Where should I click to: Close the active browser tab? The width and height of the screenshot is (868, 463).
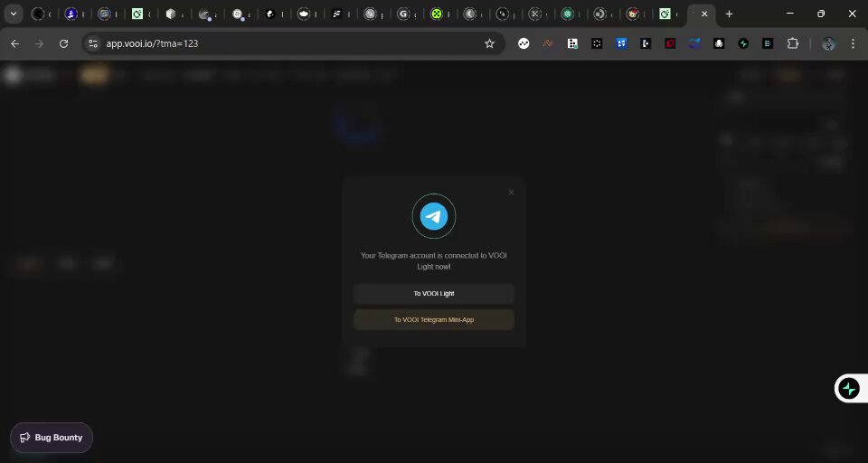(x=704, y=14)
